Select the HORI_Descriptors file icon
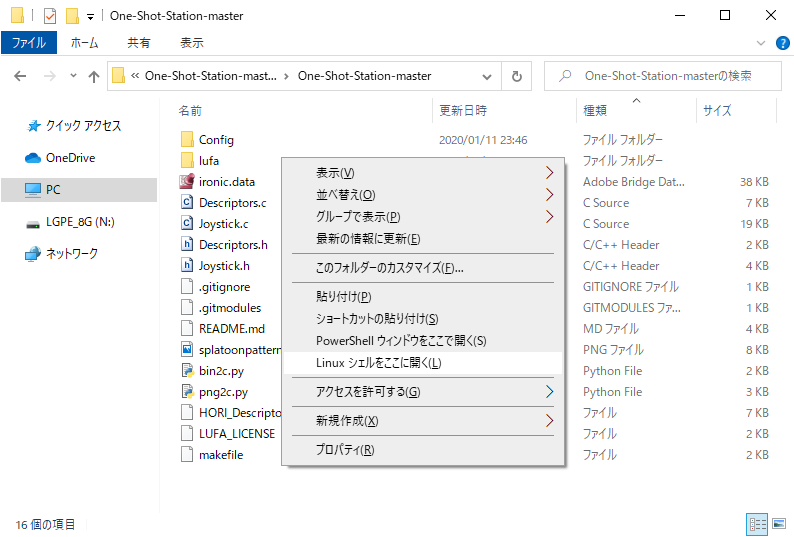Viewport: 794px width, 537px height. (x=187, y=413)
